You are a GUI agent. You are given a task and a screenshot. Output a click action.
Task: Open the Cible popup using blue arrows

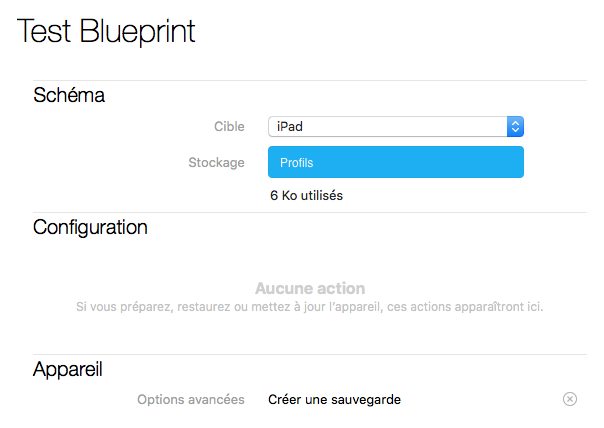[x=516, y=127]
